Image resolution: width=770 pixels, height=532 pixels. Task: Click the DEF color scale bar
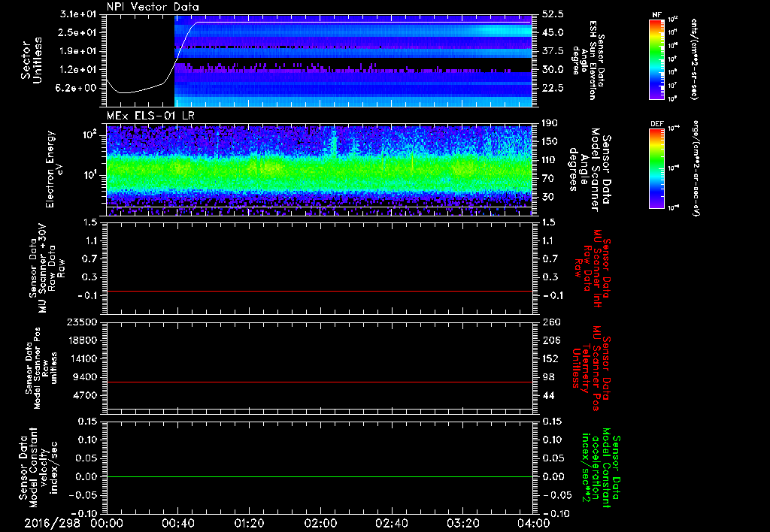click(x=656, y=168)
